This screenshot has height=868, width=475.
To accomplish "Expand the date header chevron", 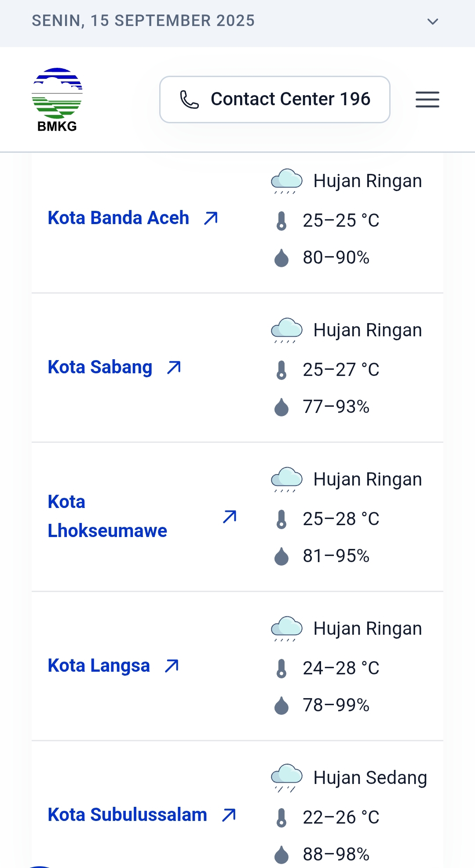I will [433, 22].
